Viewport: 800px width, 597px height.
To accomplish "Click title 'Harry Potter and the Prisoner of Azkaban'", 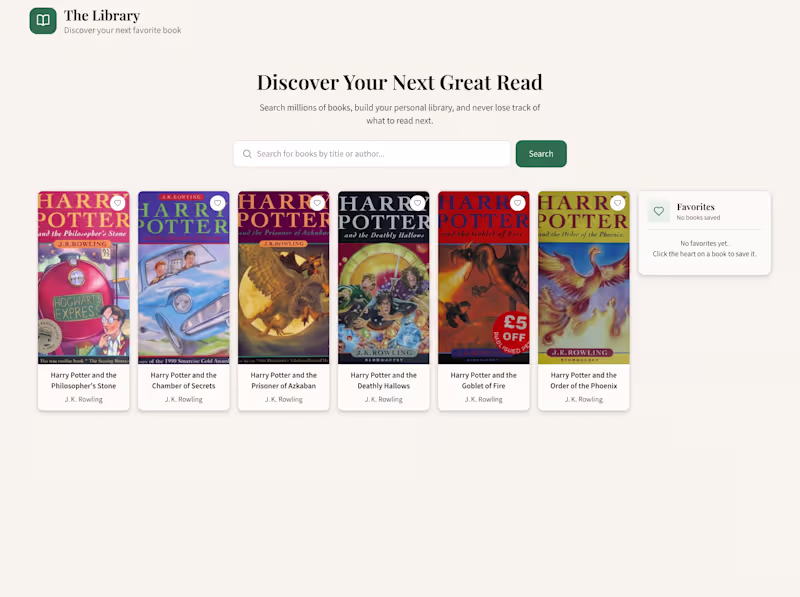I will 284,380.
